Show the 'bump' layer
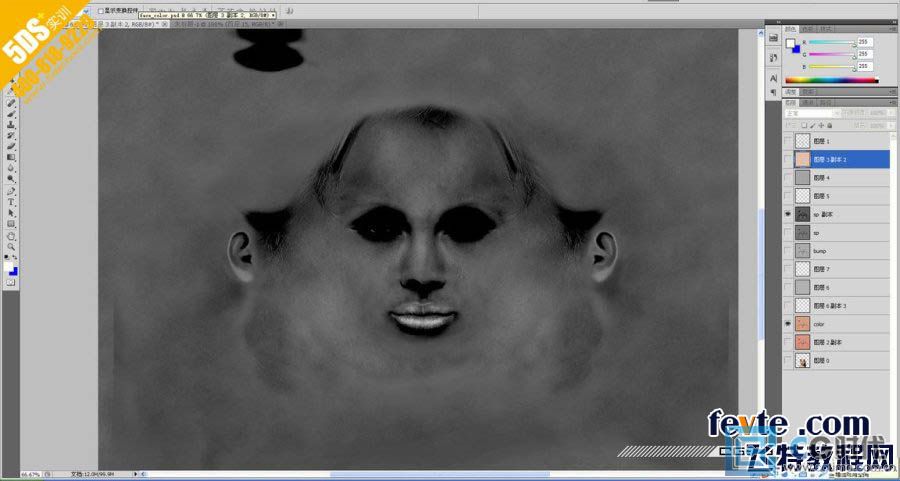Image resolution: width=900 pixels, height=481 pixels. point(788,251)
